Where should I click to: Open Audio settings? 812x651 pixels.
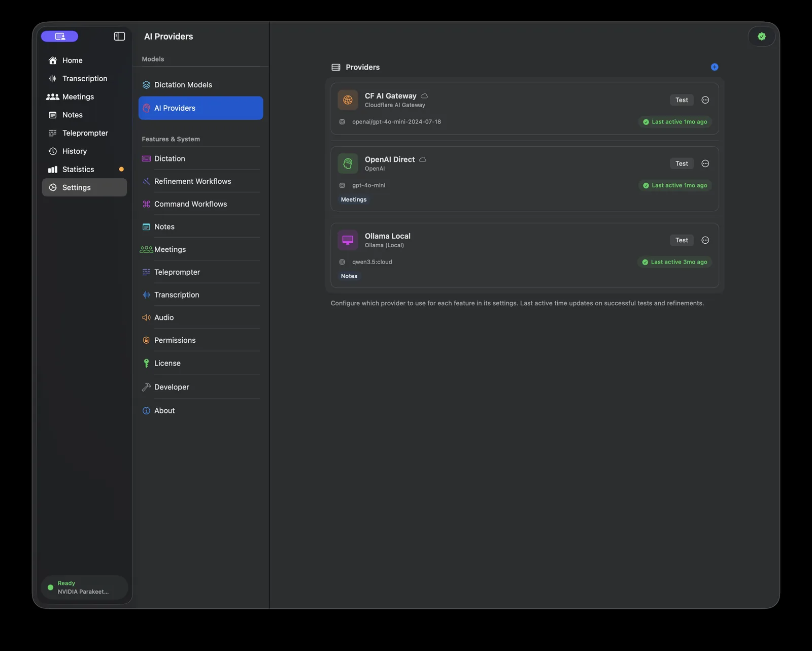[200, 317]
